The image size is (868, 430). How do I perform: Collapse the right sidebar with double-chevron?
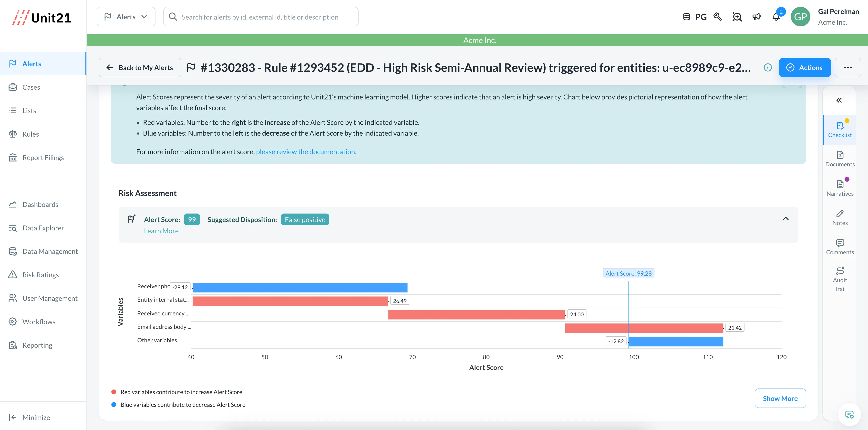tap(839, 100)
